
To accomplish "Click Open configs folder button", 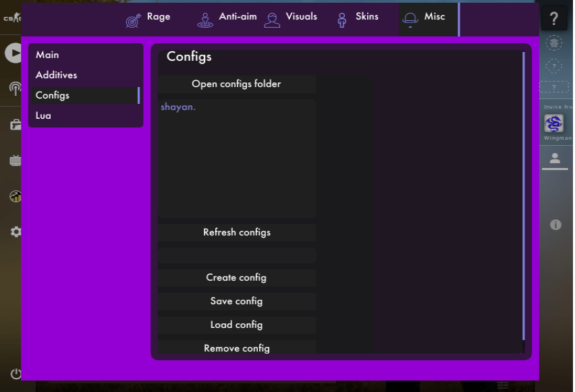I will coord(237,84).
